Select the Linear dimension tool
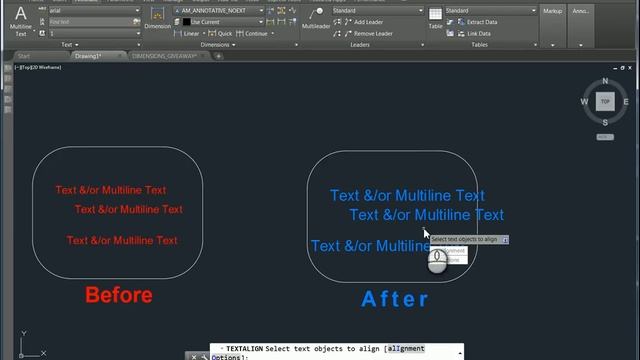 [187, 33]
